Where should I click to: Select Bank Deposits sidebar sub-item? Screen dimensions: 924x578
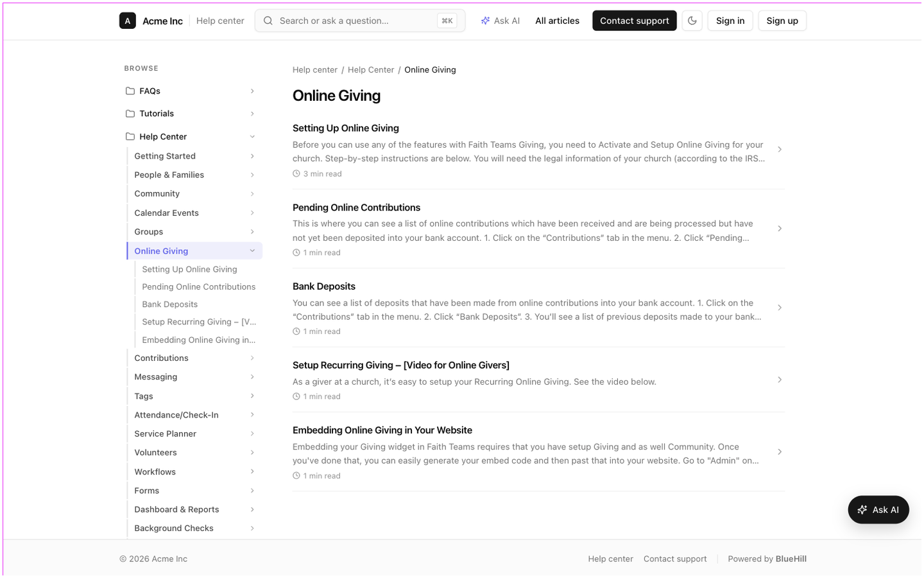(170, 304)
